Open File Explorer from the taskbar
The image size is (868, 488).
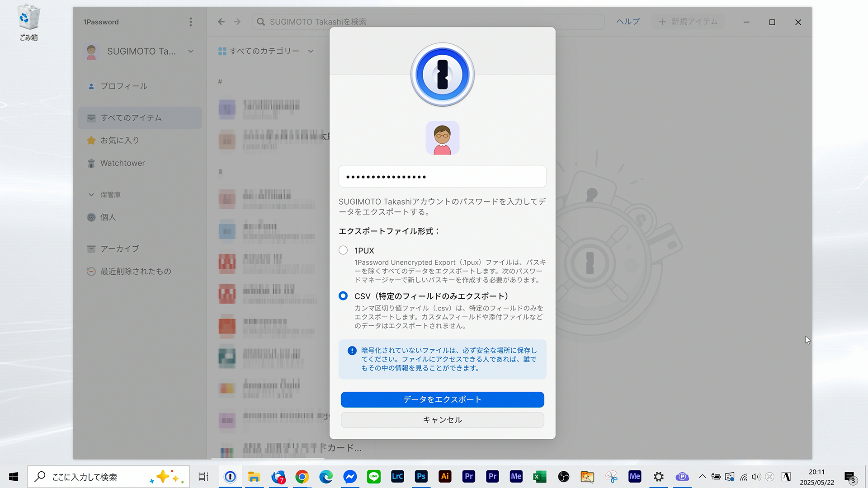point(254,477)
